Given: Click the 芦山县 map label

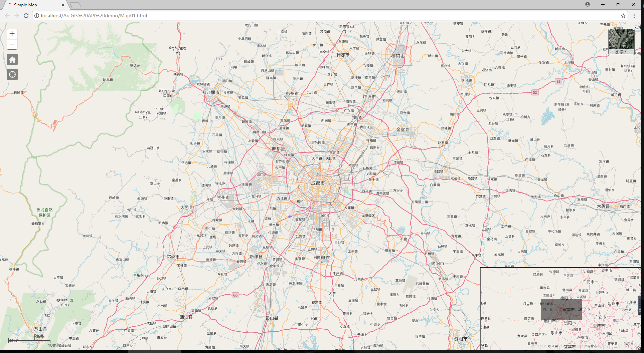Looking at the screenshot, I should pos(40,329).
